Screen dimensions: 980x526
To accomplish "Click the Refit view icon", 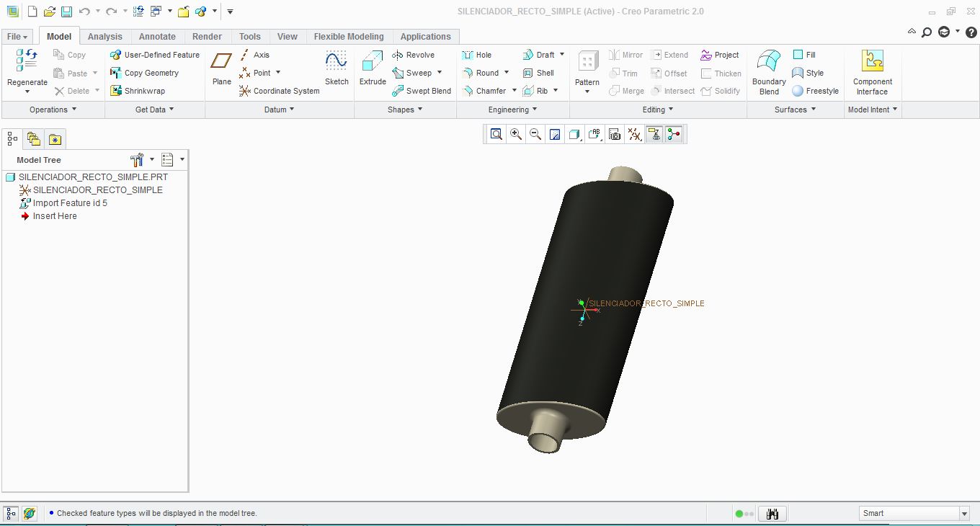I will pyautogui.click(x=496, y=134).
